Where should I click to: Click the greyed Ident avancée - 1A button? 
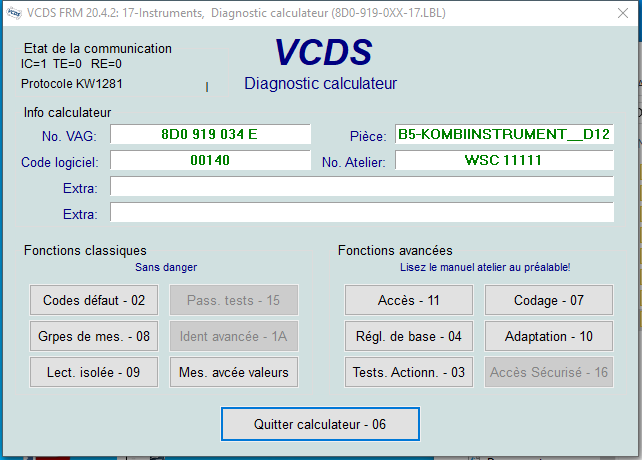click(234, 336)
